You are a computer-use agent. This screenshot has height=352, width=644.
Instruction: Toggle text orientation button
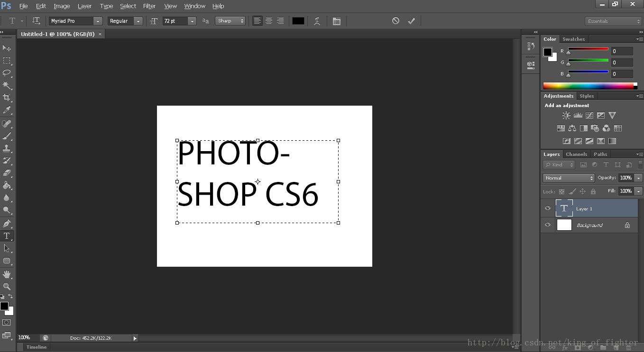[36, 21]
